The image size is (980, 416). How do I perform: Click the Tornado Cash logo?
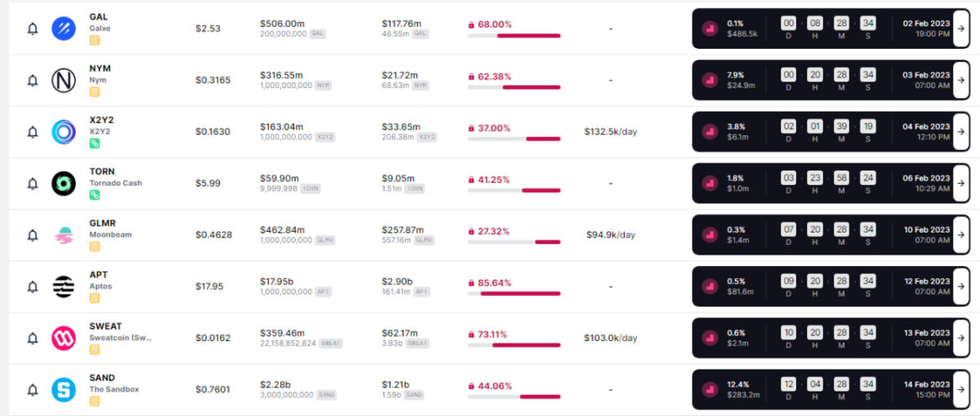click(x=64, y=184)
